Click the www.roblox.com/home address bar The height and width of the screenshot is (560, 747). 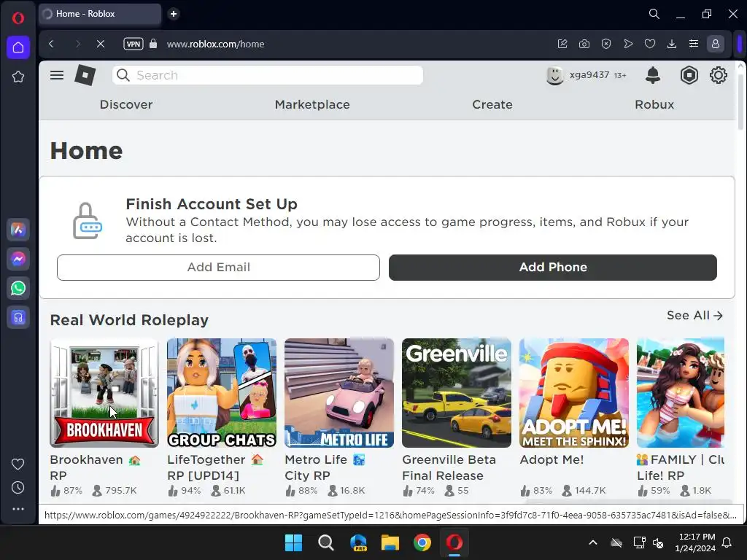click(215, 44)
